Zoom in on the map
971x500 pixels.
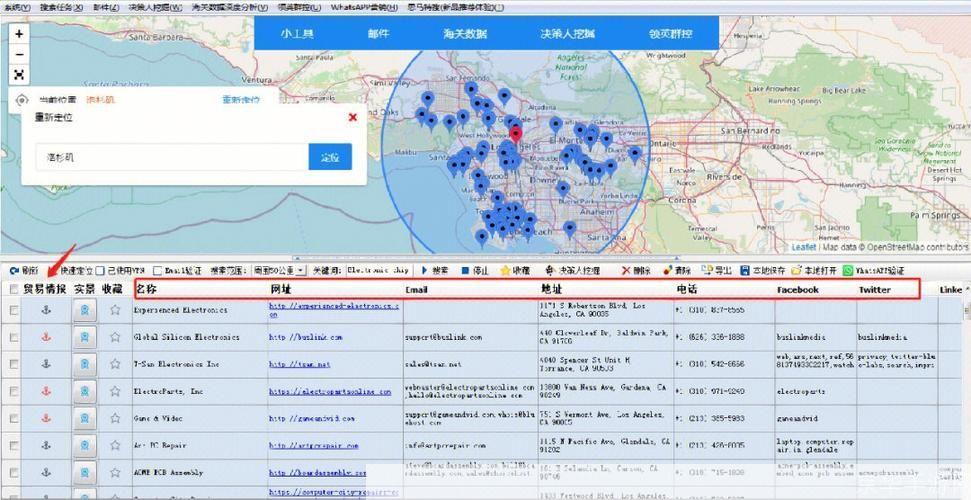point(19,34)
